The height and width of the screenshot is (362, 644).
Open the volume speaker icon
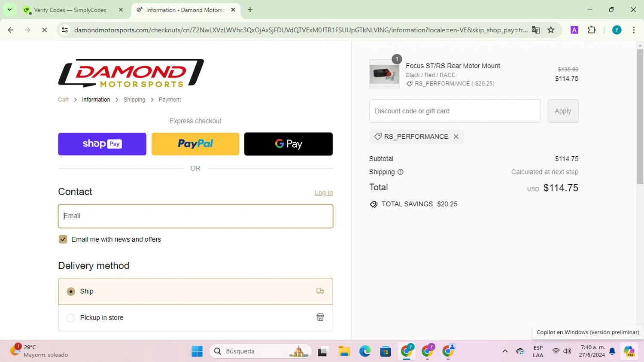pos(567,351)
